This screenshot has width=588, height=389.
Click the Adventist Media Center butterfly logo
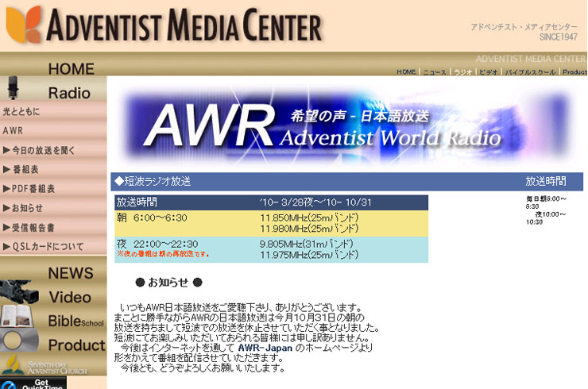pos(24,25)
